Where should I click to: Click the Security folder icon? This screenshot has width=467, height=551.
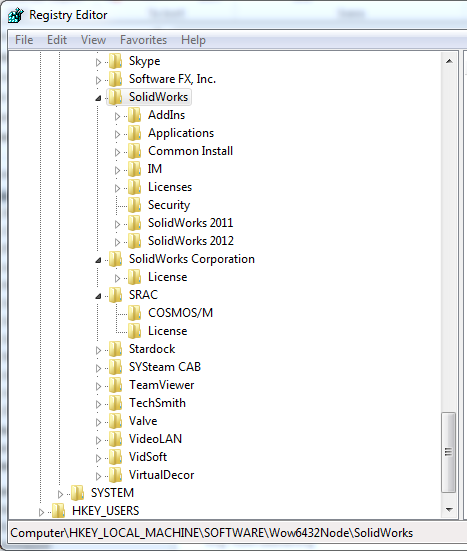click(134, 205)
